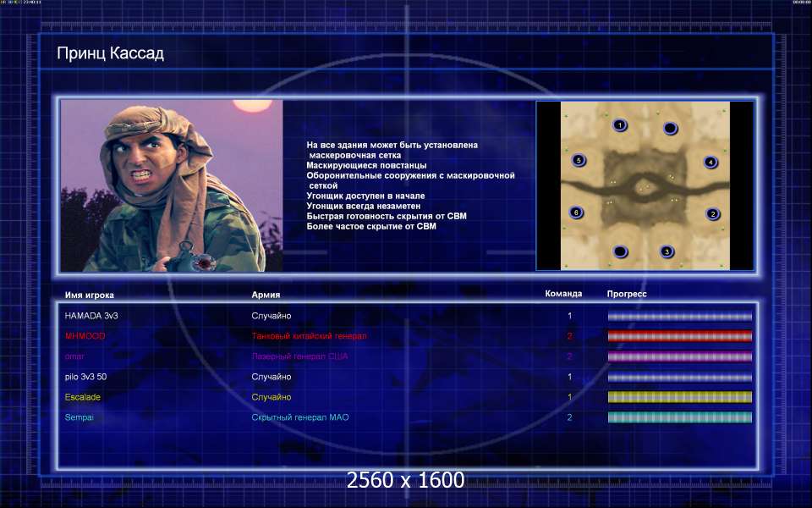
Task: Click Sempai's cyan loading progress bar
Action: pyautogui.click(x=679, y=417)
